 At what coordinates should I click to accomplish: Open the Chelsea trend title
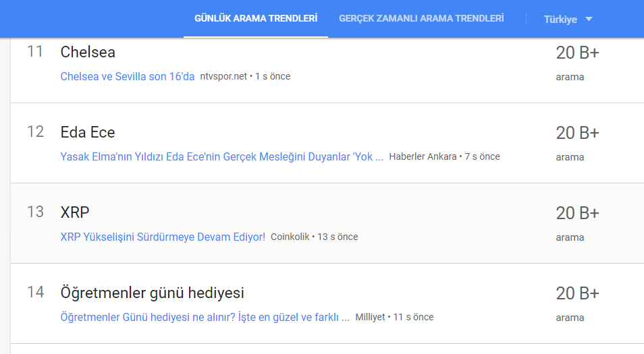pos(88,52)
